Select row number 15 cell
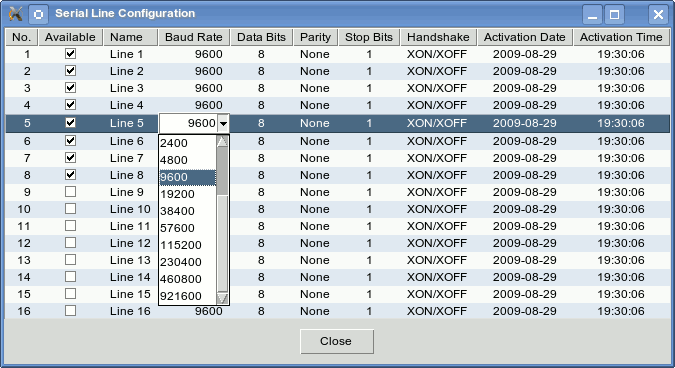Screen dimensions: 675x368 (22, 294)
